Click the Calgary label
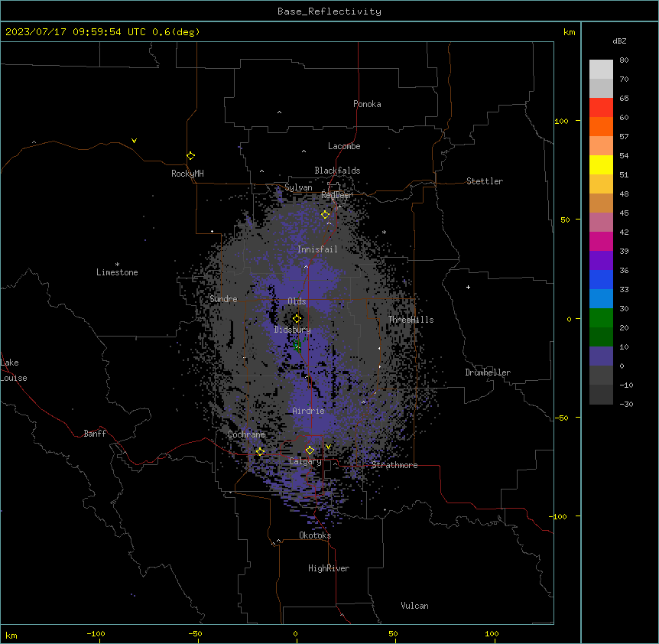The image size is (659, 644). click(x=305, y=461)
